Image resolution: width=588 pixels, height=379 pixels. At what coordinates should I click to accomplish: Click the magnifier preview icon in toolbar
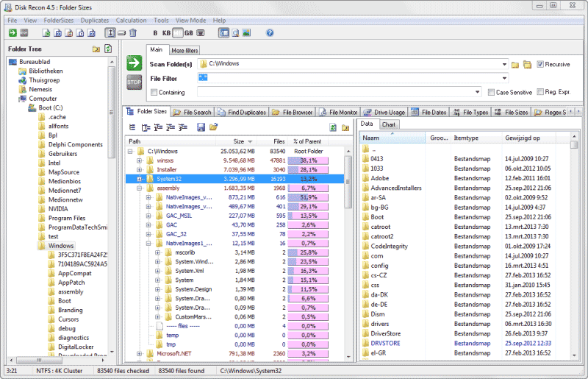click(x=235, y=33)
